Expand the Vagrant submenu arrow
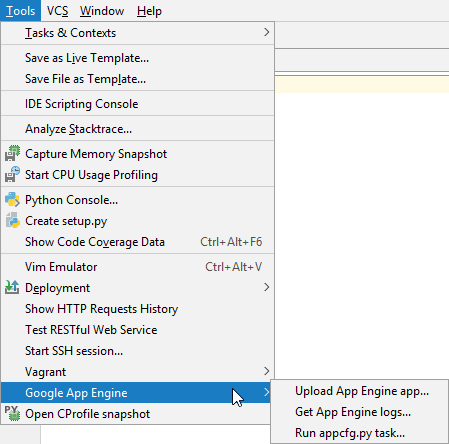449x444 pixels. (x=266, y=371)
